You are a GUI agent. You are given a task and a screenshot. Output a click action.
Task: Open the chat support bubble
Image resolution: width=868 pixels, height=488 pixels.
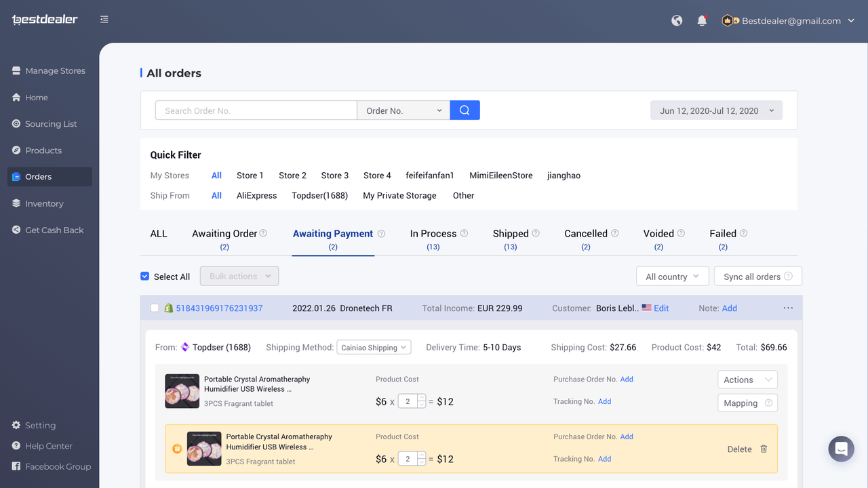pos(841,449)
